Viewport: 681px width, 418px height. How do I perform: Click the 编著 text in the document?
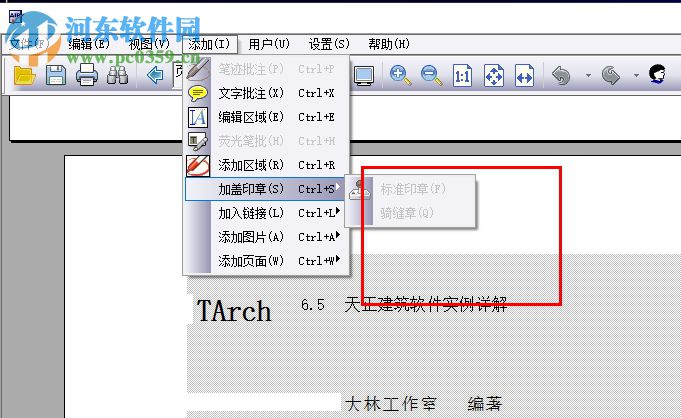[x=484, y=404]
